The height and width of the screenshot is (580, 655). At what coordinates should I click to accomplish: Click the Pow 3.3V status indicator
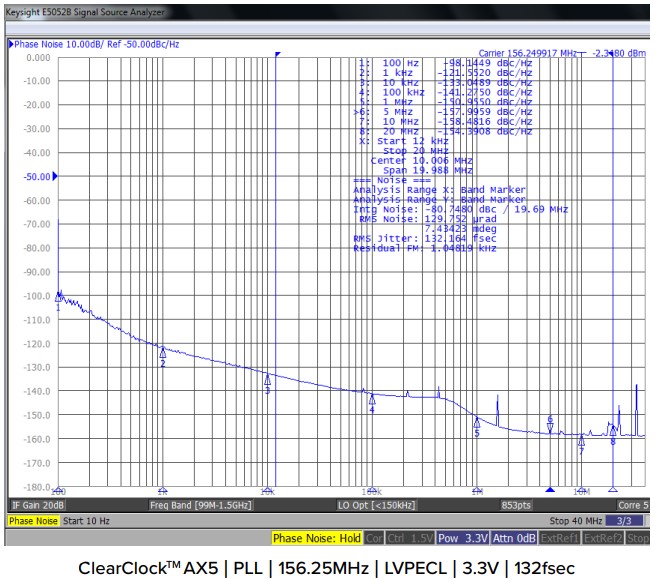point(462,538)
